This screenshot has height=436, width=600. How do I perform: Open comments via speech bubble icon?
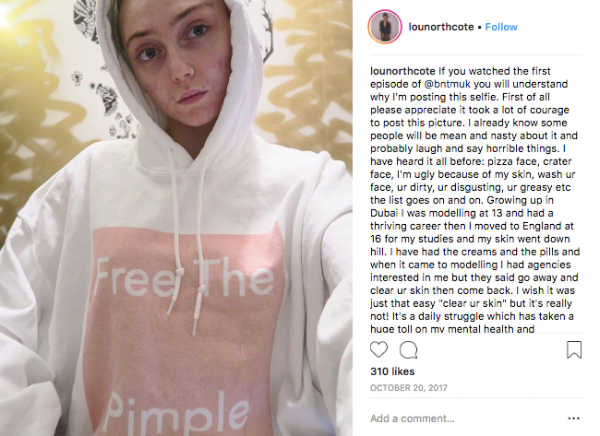click(408, 350)
